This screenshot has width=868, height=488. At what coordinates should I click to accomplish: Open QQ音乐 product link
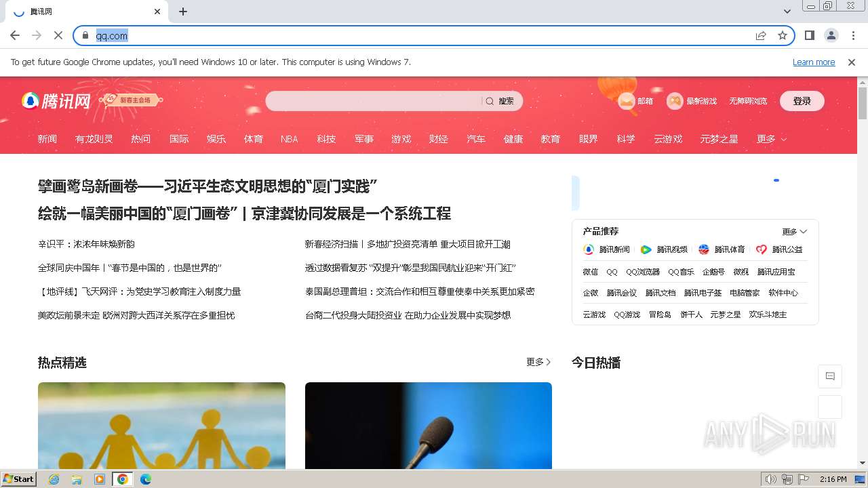point(681,272)
